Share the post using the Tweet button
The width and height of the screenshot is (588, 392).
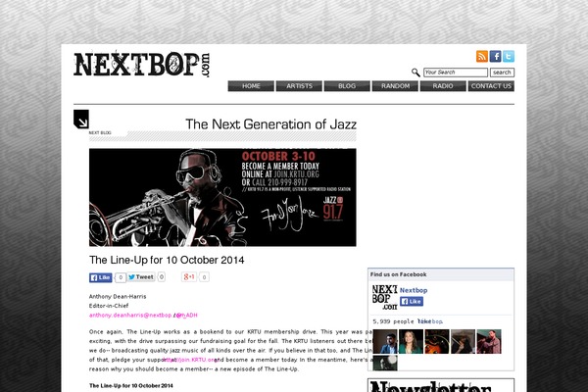141,276
